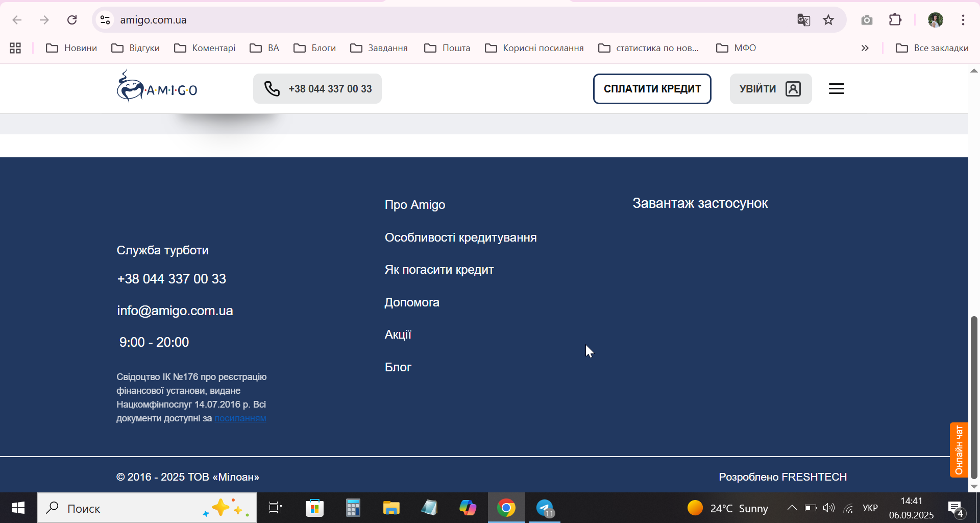Image resolution: width=980 pixels, height=523 pixels.
Task: Open the Відгуки bookmarks folder
Action: [136, 48]
